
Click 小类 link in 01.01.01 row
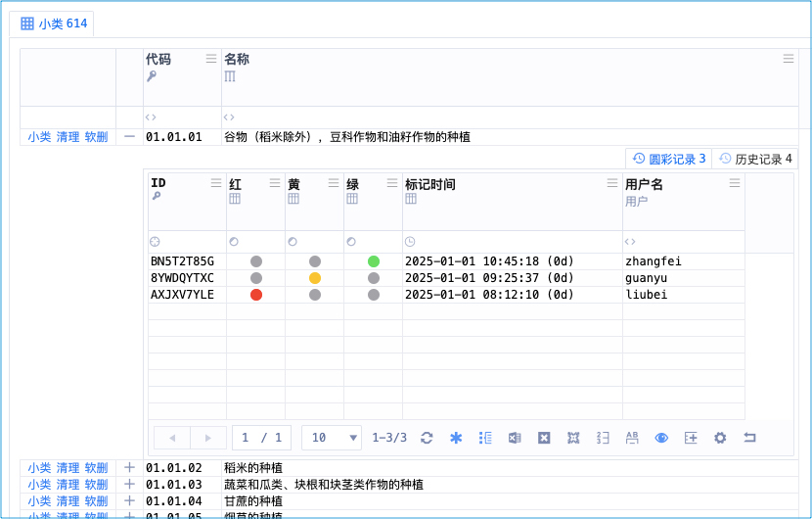point(39,137)
